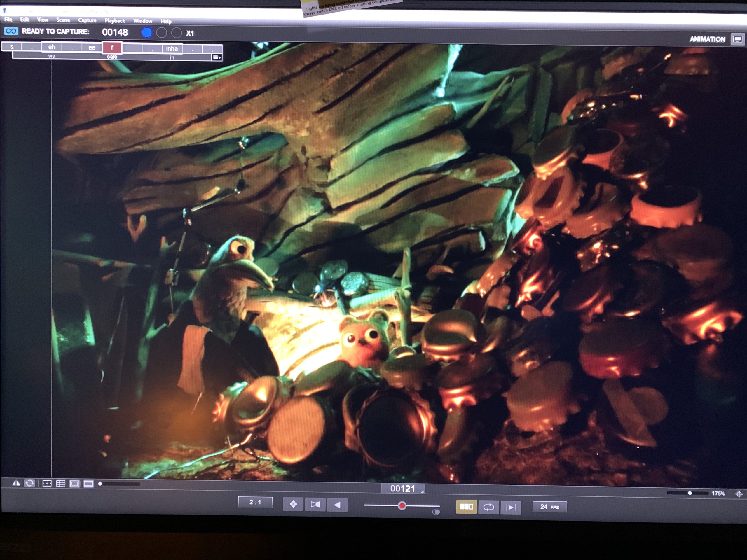Open the ANIMATION workspace label
This screenshot has width=747, height=560.
(707, 39)
